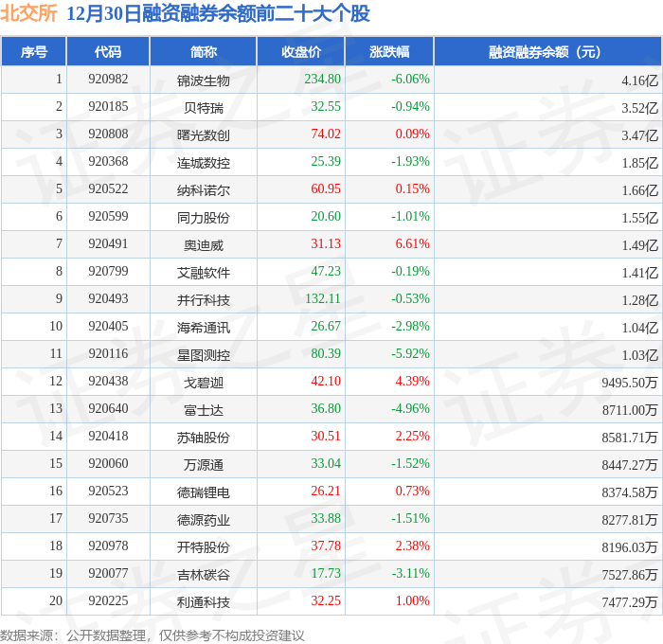Select stock name 开特股份
Screen dimensions: 663x644
pyautogui.click(x=204, y=547)
